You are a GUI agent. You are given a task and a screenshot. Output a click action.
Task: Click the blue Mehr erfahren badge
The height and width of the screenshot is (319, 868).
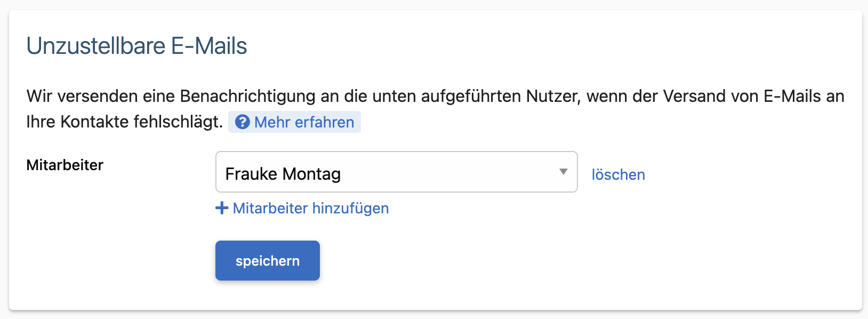point(294,122)
